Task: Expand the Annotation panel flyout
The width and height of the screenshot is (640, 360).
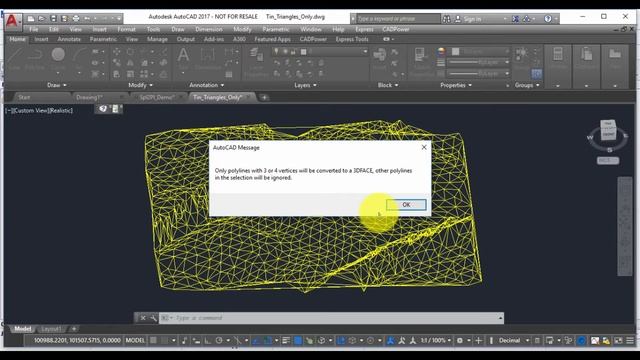Action: (207, 85)
